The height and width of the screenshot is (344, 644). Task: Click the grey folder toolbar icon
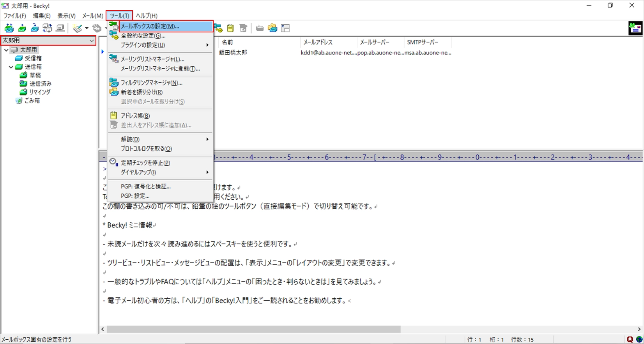pos(260,28)
